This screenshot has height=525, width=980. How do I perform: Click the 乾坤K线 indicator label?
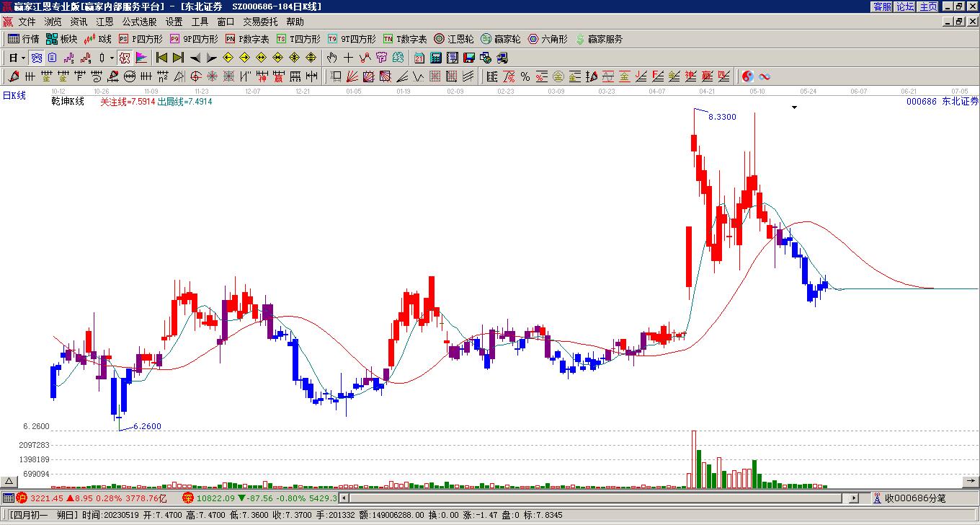coord(68,102)
